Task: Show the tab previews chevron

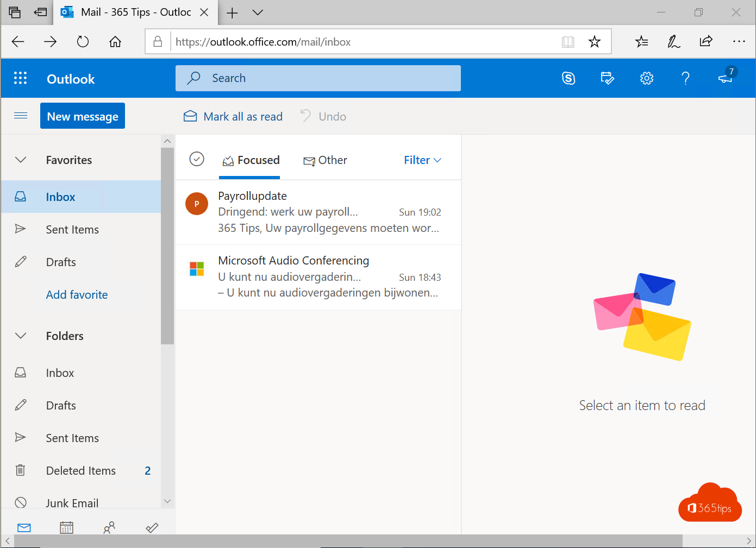Action: (258, 12)
